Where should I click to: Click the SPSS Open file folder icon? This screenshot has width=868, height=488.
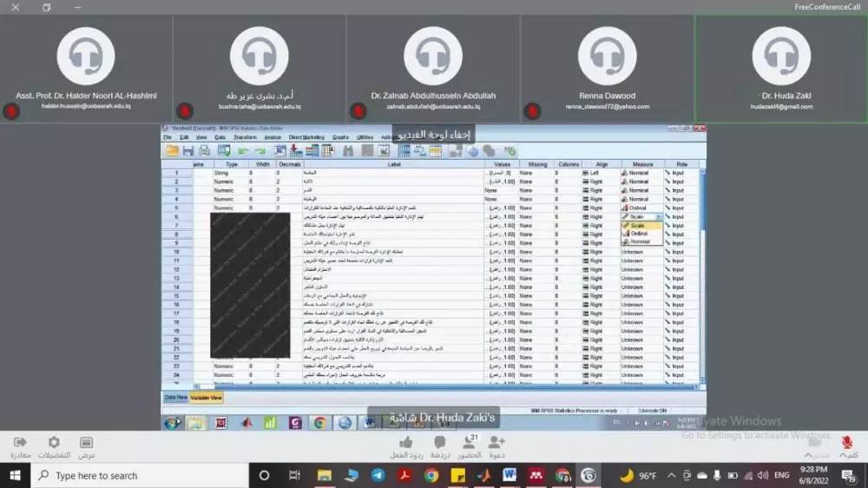(x=172, y=151)
